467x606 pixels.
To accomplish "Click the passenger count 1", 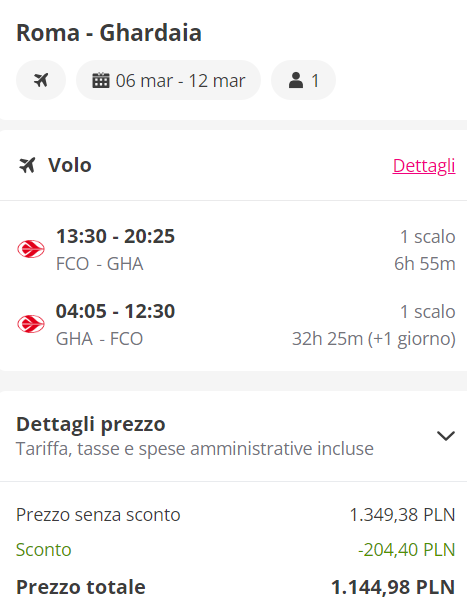I will coord(315,81).
